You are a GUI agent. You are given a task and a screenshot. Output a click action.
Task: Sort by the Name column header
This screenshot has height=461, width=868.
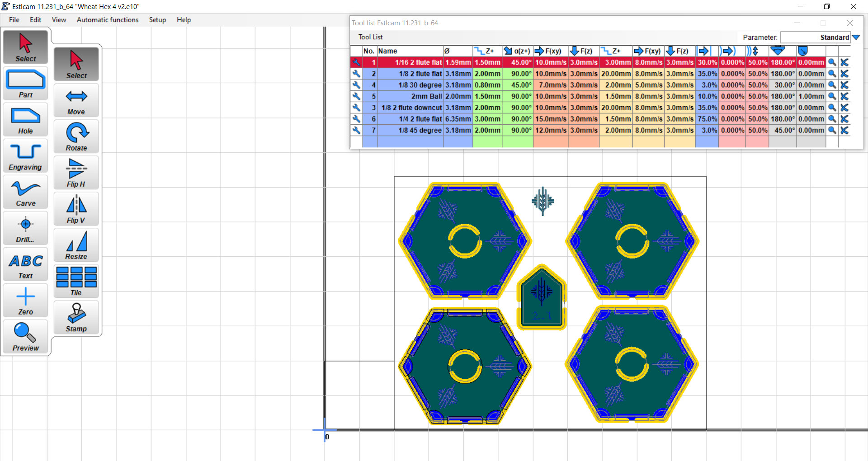coord(410,51)
